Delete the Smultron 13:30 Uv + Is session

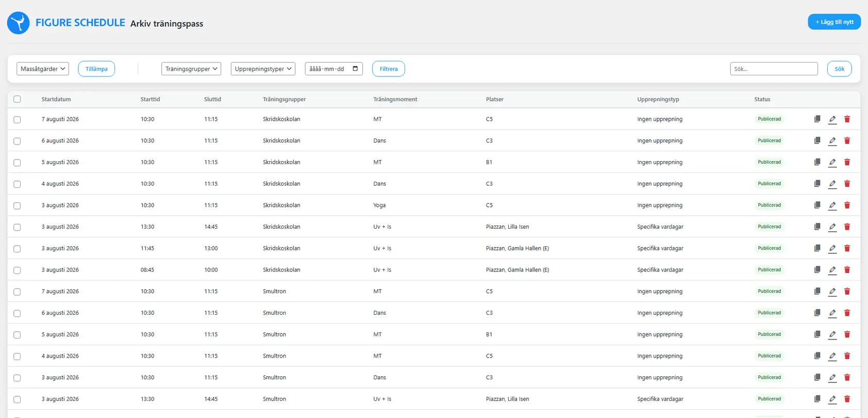[x=847, y=399]
